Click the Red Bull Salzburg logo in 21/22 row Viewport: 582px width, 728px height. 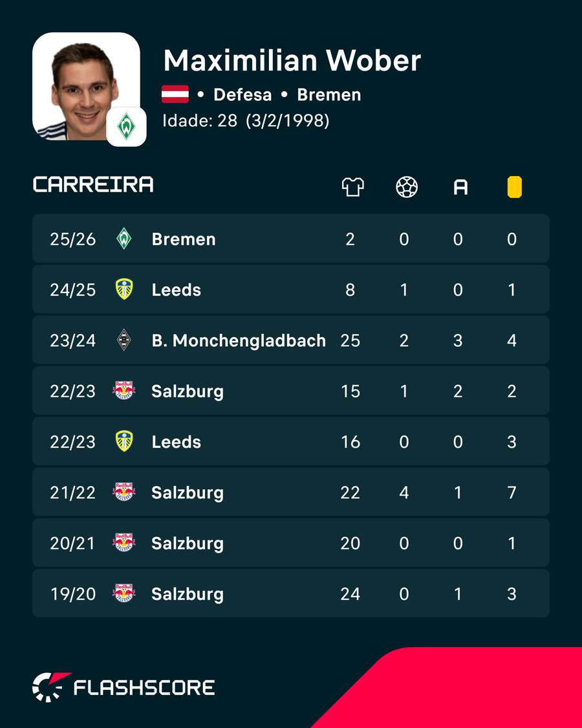124,492
